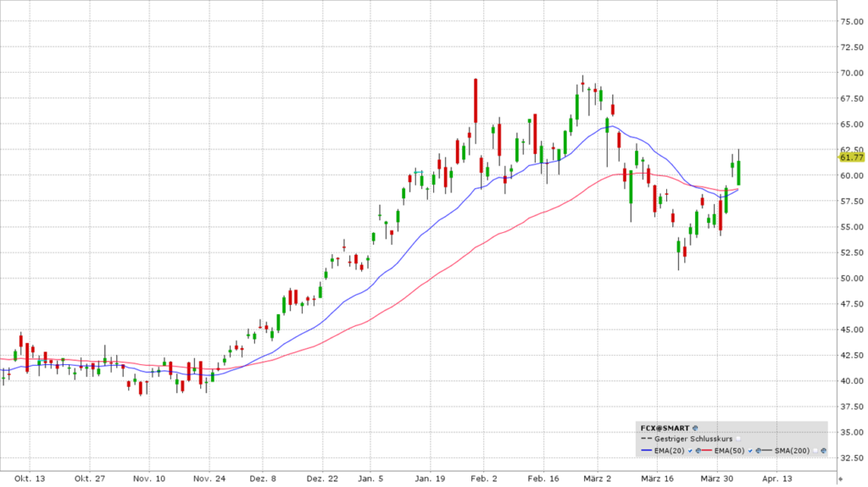Uncheck the EMA(20) checkbox

tap(690, 451)
